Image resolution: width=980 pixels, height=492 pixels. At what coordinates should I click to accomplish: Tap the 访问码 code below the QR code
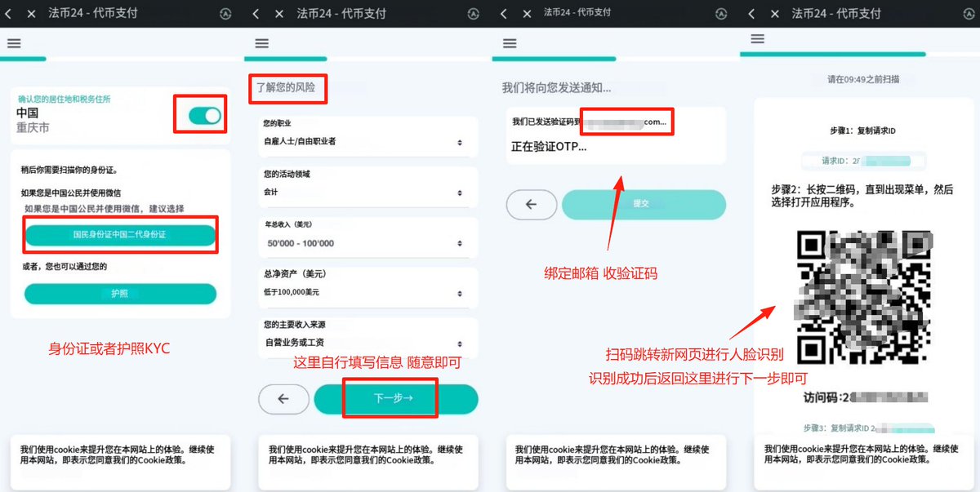(x=865, y=397)
